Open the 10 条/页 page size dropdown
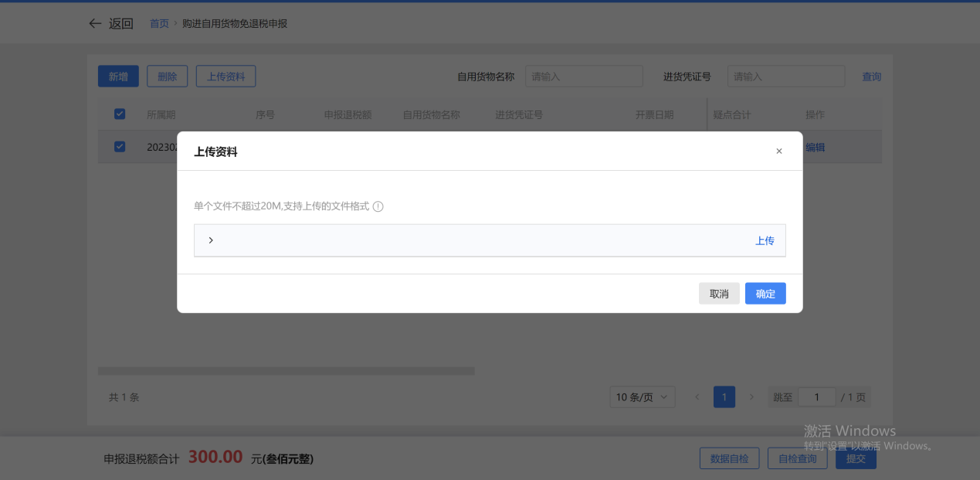The image size is (980, 480). pyautogui.click(x=642, y=397)
